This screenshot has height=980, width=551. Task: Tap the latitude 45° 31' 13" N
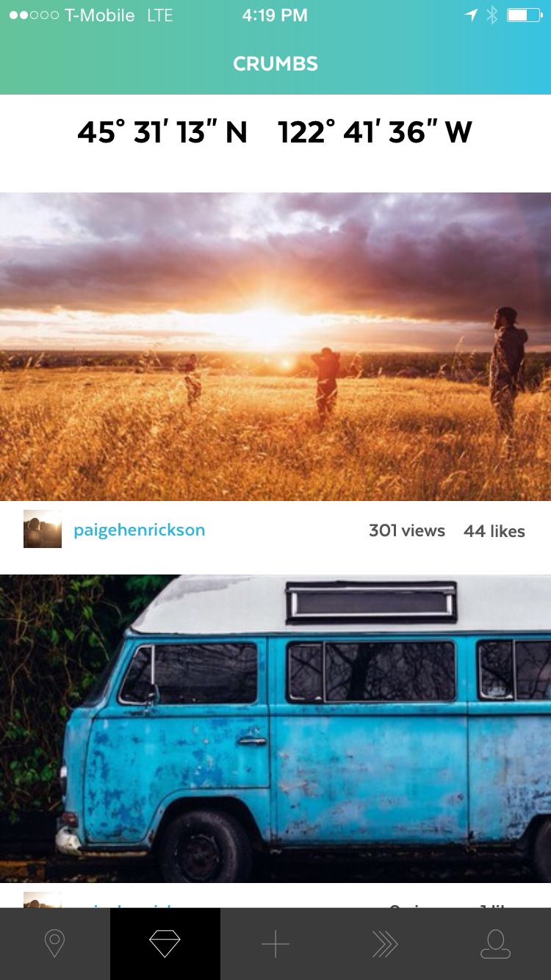162,132
